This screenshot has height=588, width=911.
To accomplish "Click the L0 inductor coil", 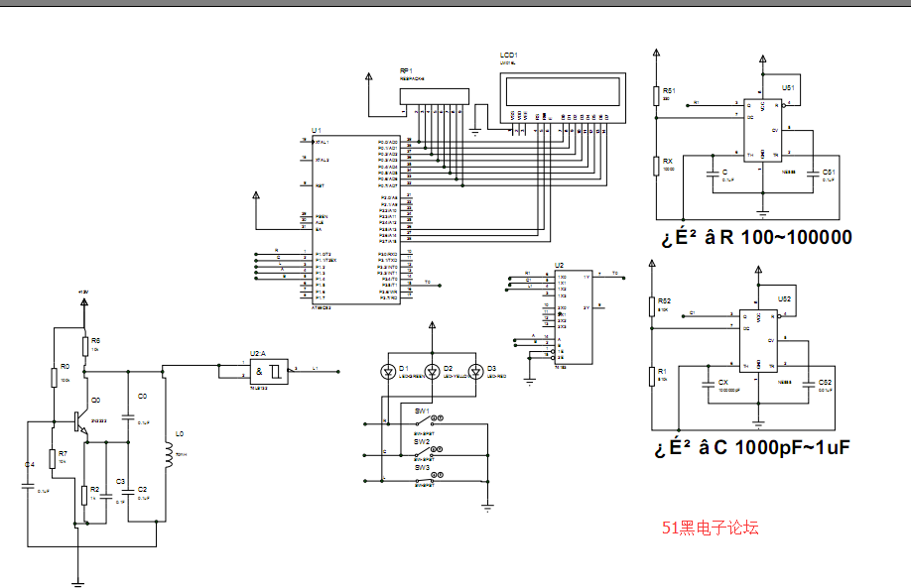I will (x=169, y=455).
